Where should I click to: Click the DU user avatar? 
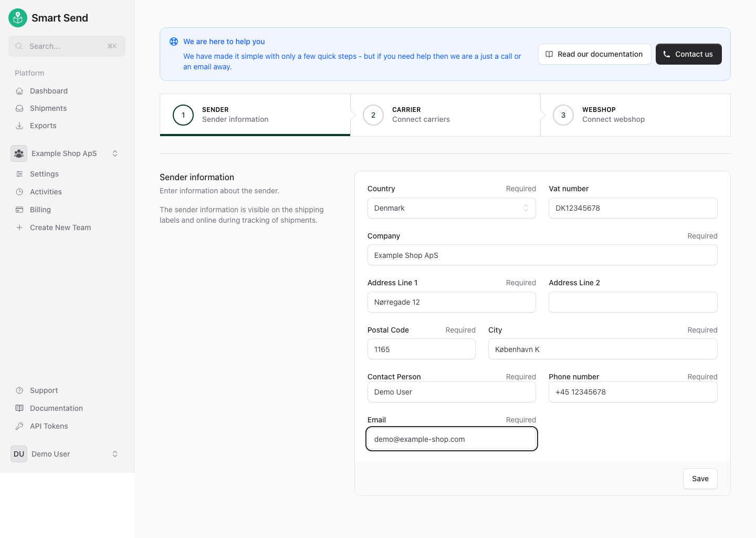[x=19, y=454]
